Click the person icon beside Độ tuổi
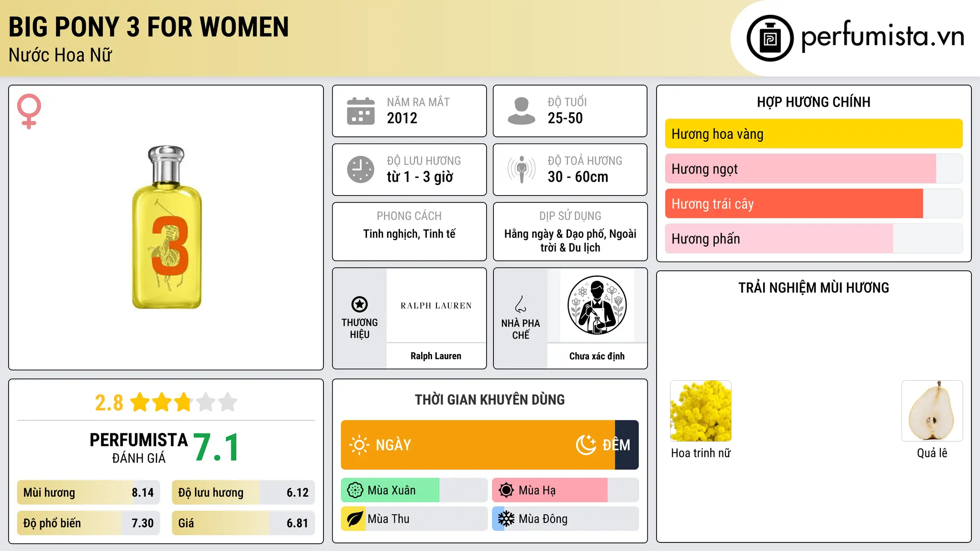 coord(521,111)
